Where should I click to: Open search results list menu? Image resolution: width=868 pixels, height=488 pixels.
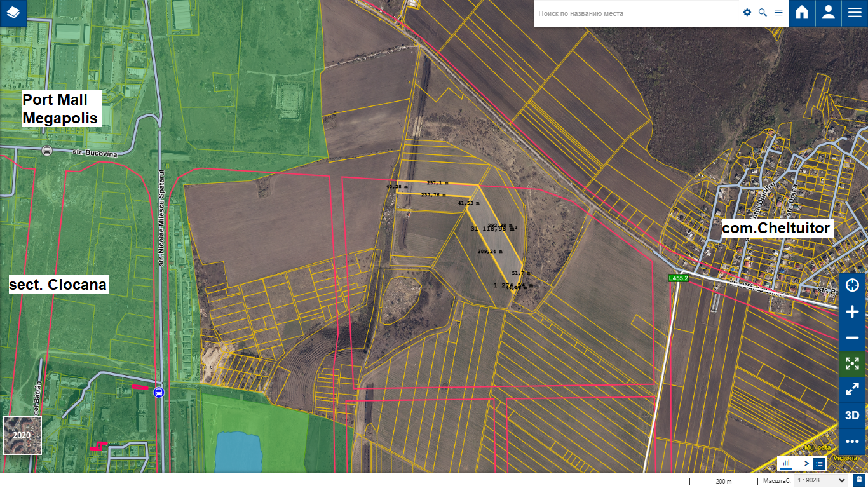(x=778, y=13)
